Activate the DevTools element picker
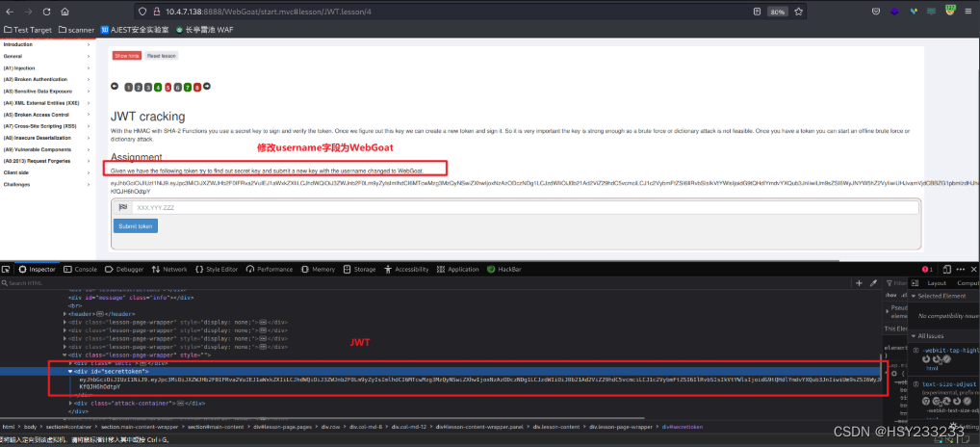 (6, 270)
